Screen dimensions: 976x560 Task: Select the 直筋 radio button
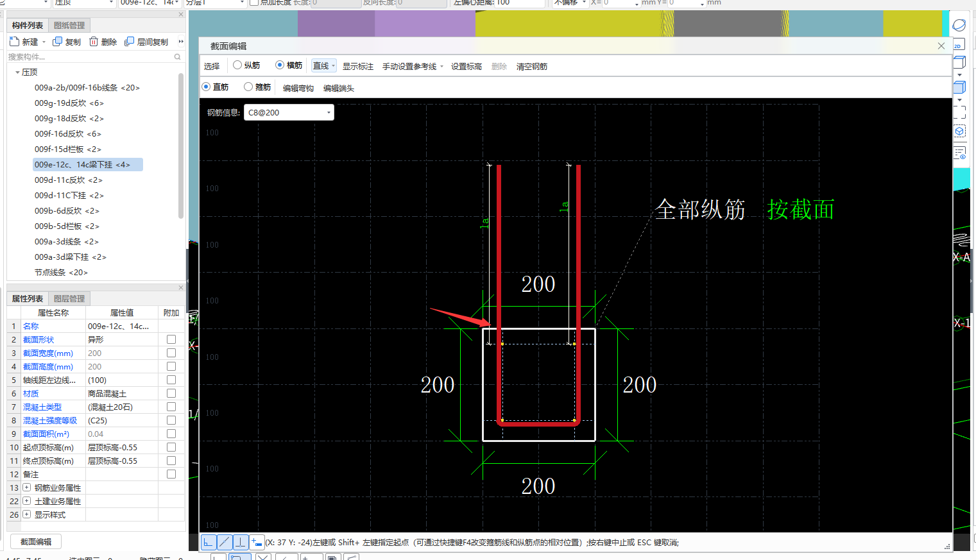pyautogui.click(x=206, y=87)
